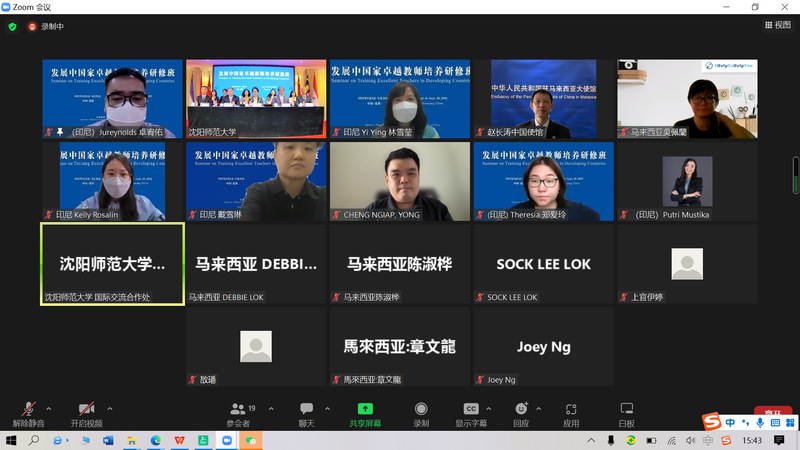Expand video options arrow next to camera
The height and width of the screenshot is (450, 800).
pyautogui.click(x=109, y=408)
